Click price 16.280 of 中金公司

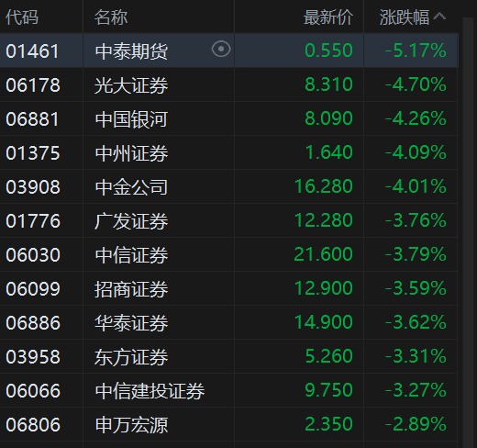[x=324, y=186]
